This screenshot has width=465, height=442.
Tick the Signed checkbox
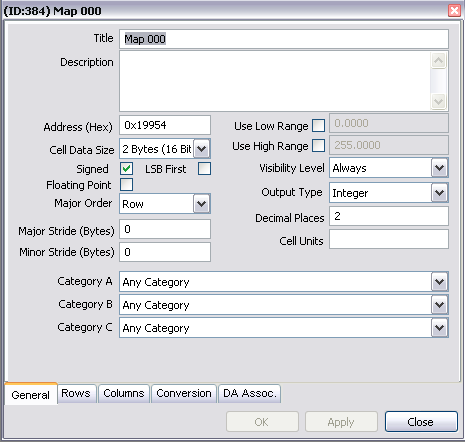[126, 168]
